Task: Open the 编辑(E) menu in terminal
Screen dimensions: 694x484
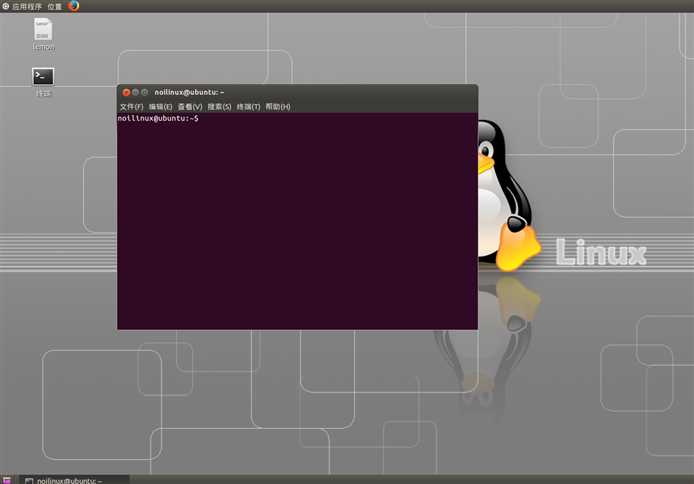Action: tap(160, 107)
